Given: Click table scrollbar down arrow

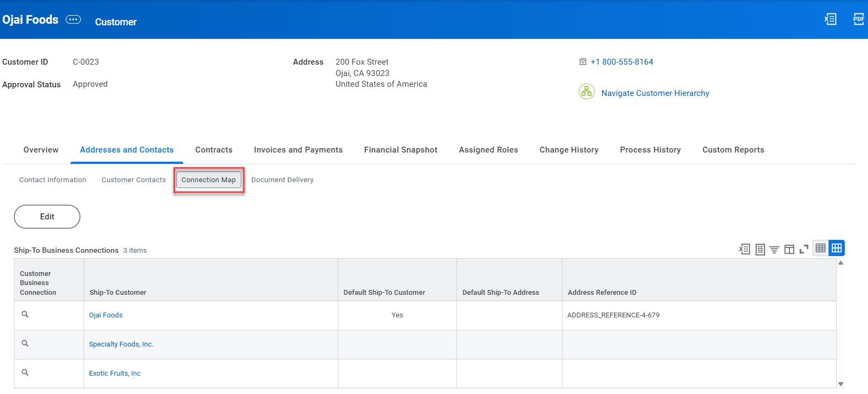Looking at the screenshot, I should pos(841,384).
